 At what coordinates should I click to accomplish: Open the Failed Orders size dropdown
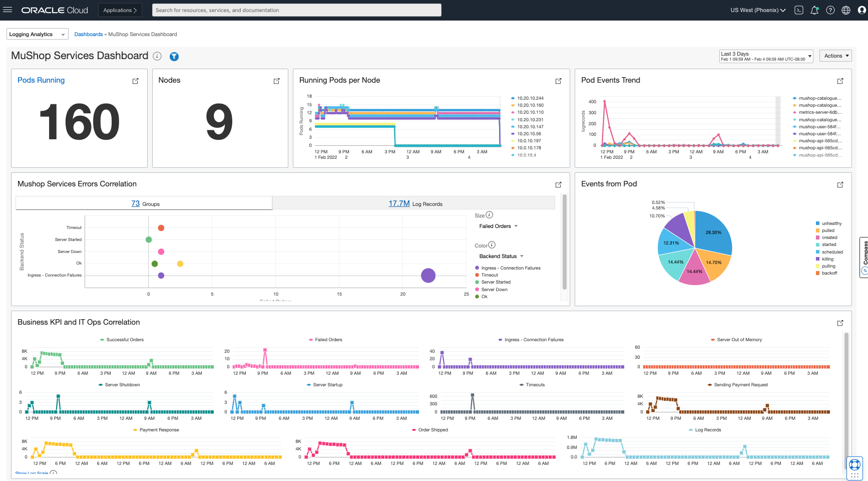(x=498, y=226)
